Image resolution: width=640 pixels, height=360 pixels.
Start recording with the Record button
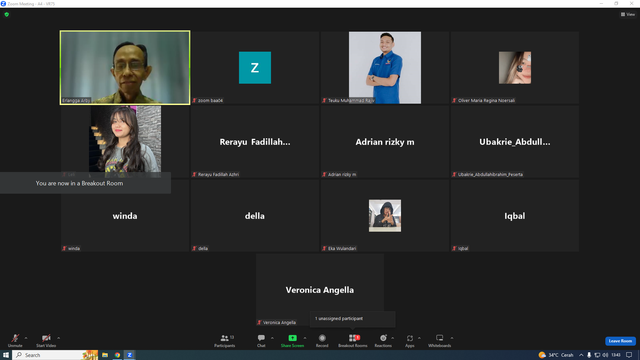point(322,340)
